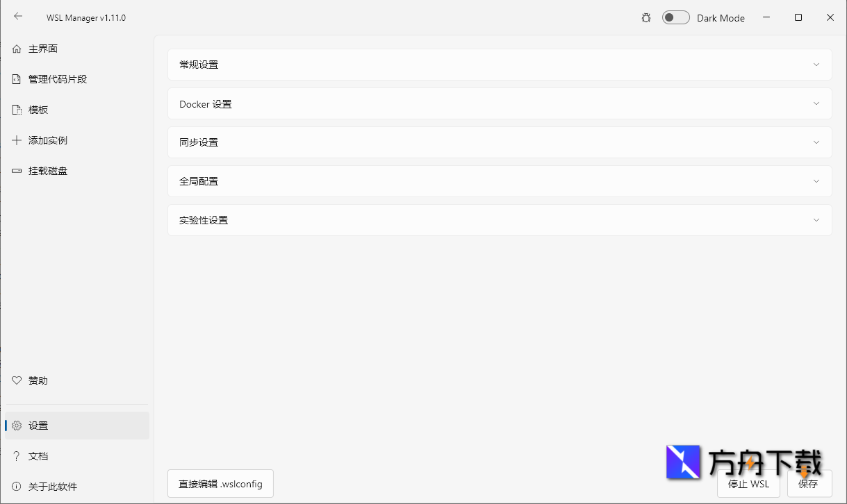847x504 pixels.
Task: Click the 直接编辑 .wslconfig button
Action: pyautogui.click(x=220, y=483)
